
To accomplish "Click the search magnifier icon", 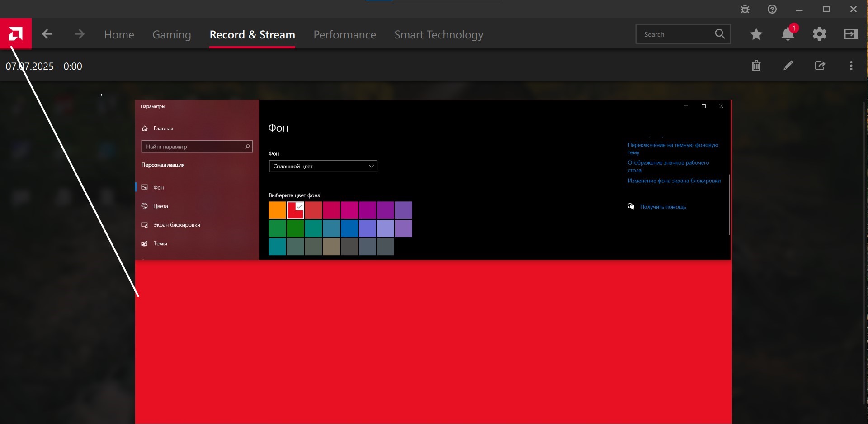I will point(720,34).
